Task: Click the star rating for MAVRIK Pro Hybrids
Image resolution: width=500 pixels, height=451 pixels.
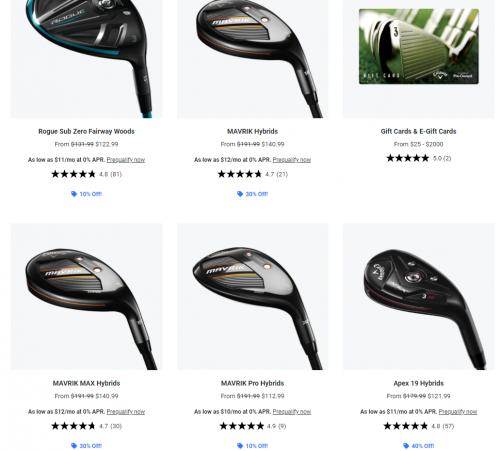Action: point(242,426)
